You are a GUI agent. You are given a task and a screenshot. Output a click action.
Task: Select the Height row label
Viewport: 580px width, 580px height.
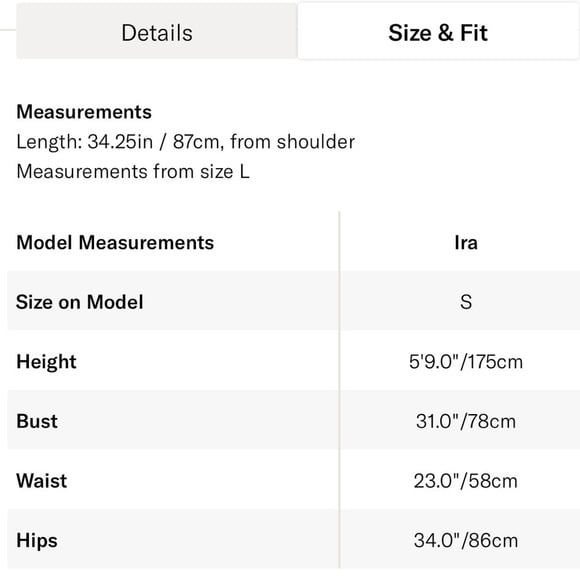46,361
